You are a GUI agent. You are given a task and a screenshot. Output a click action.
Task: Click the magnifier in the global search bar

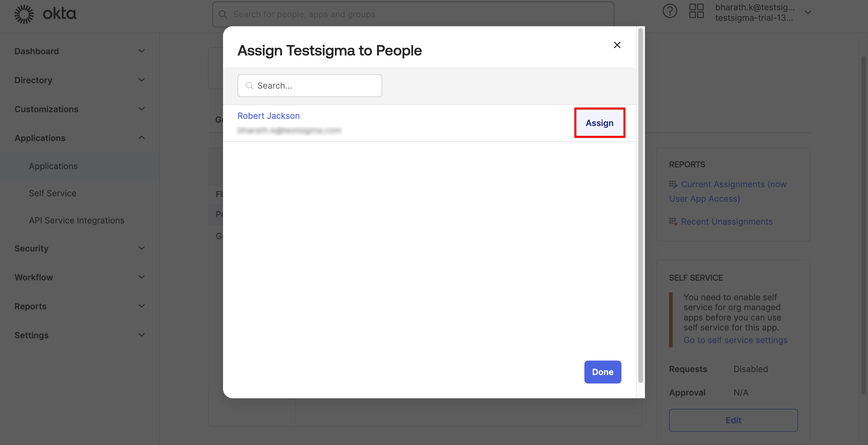(x=223, y=14)
